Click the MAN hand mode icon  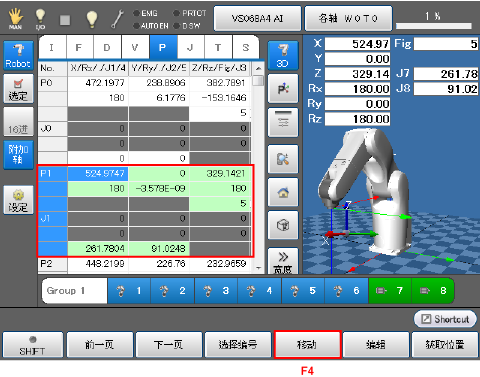(x=15, y=19)
